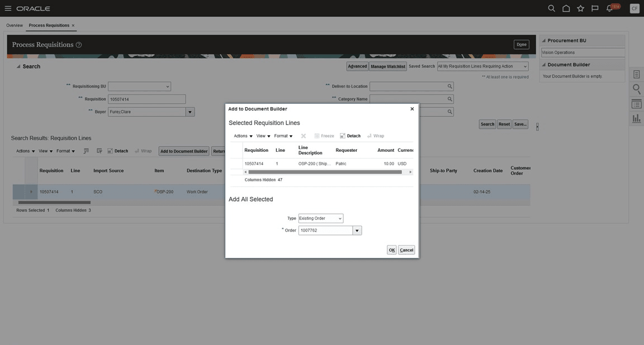Image resolution: width=644 pixels, height=345 pixels.
Task: Collapse the Search section
Action: pos(18,66)
